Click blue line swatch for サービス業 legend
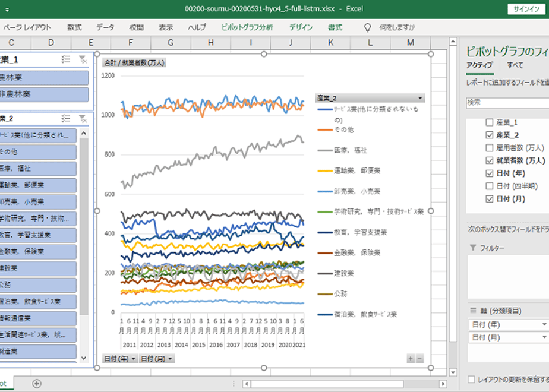The width and height of the screenshot is (549, 392). (325, 109)
